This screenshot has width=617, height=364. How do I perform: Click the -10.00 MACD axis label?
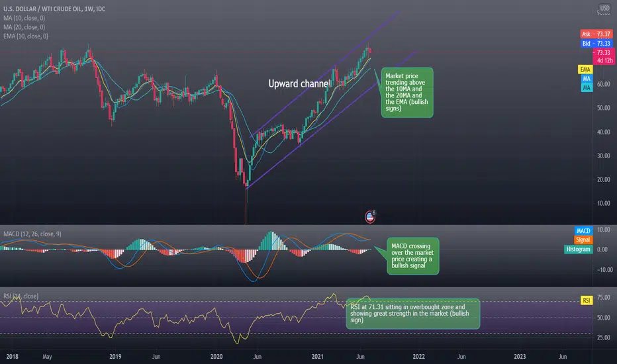604,270
